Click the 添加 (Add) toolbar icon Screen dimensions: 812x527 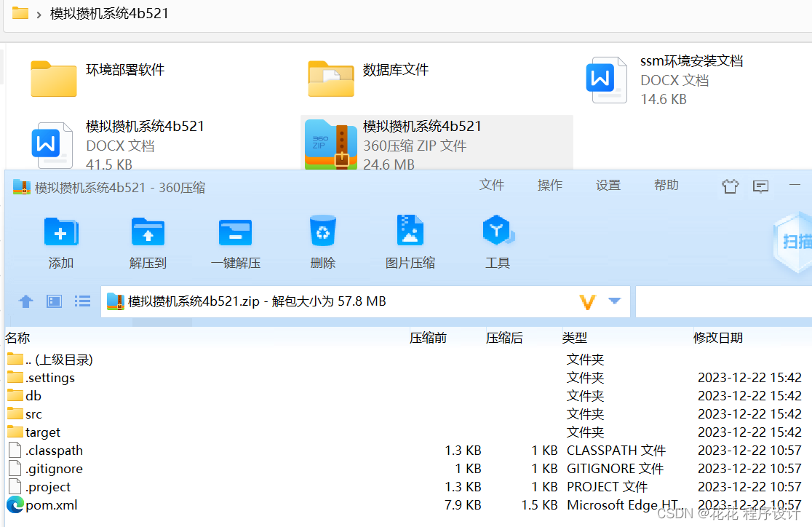pos(61,231)
